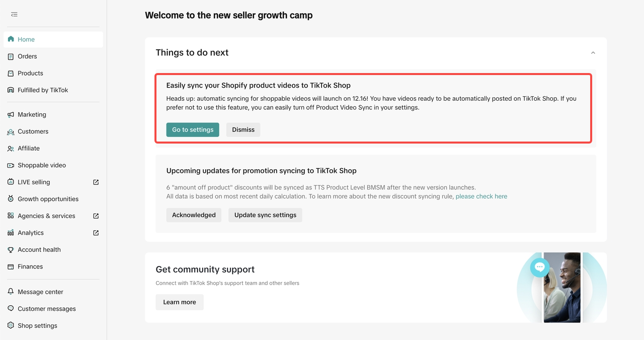This screenshot has height=340, width=644.
Task: Click Go to settings button
Action: pos(193,129)
